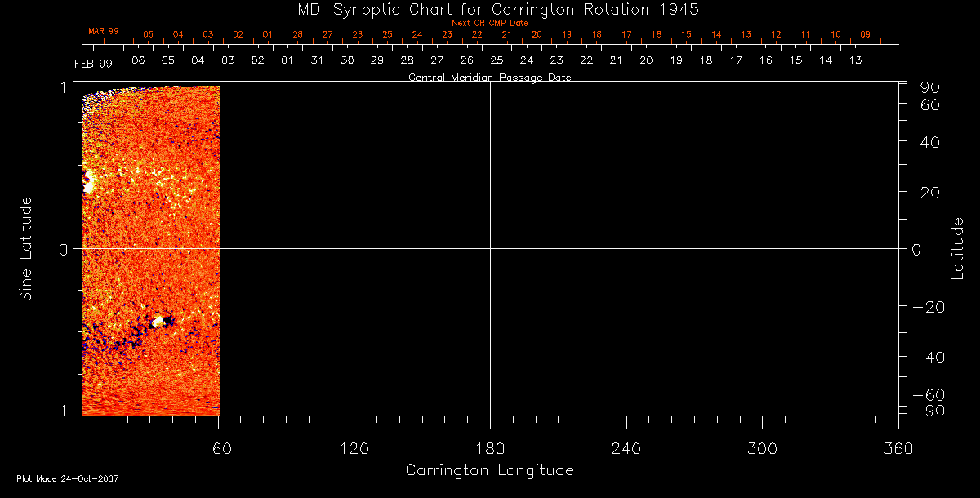Click the -40 latitude label on right axis
The height and width of the screenshot is (498, 980).
coord(927,358)
